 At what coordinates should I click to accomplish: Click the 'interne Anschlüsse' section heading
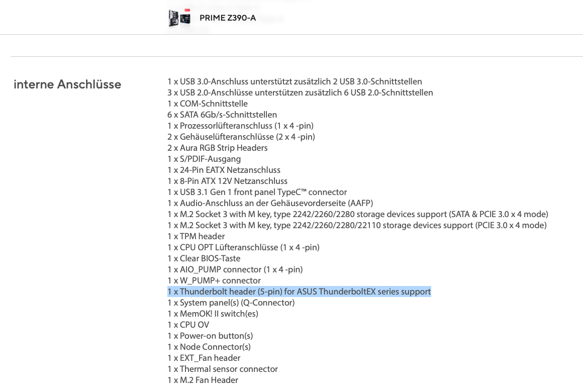[67, 84]
